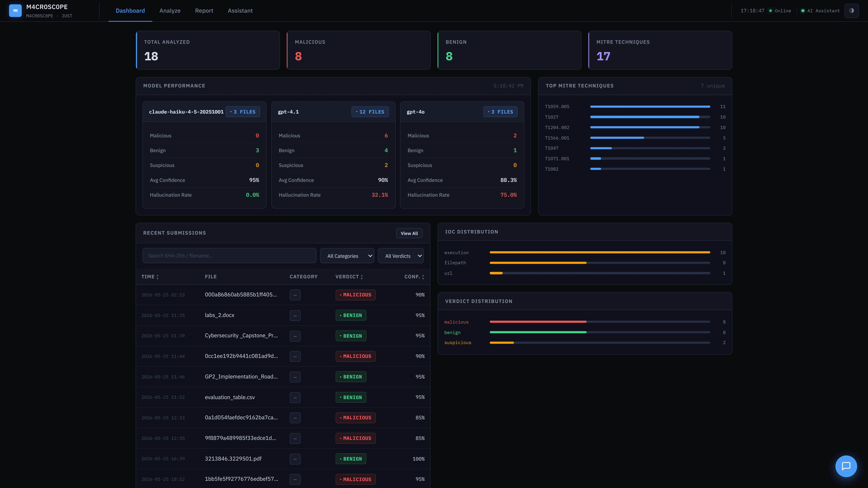
Task: Open file 1bb5fe5f92776776edbef57...
Action: point(242,479)
